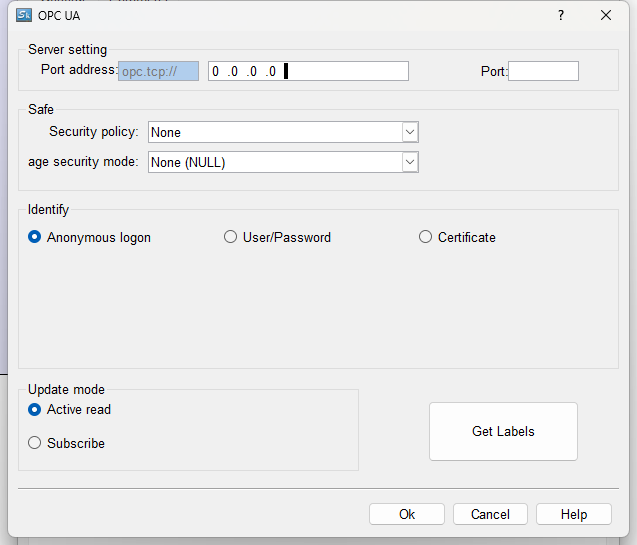Switch update mode to Subscribe
The height and width of the screenshot is (545, 637).
35,443
